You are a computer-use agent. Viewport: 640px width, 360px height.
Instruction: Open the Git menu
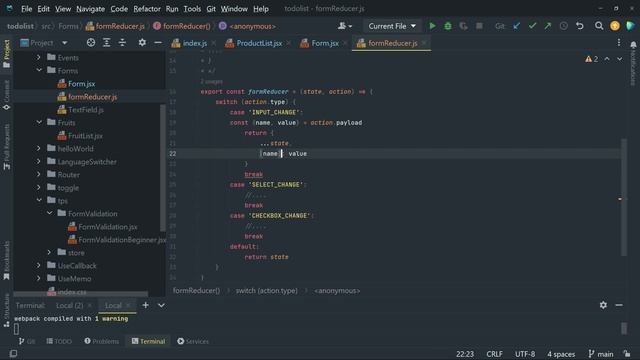click(x=211, y=9)
